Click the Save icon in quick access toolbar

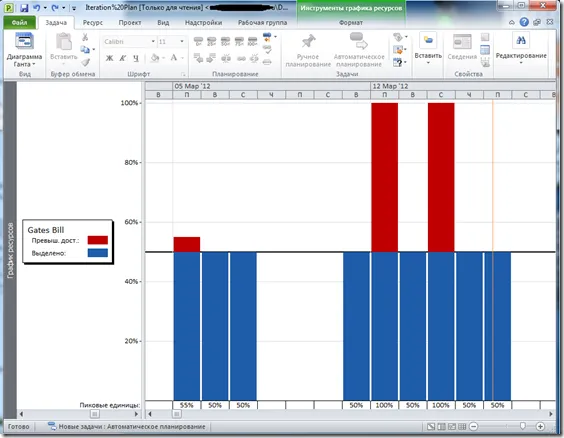pyautogui.click(x=24, y=7)
